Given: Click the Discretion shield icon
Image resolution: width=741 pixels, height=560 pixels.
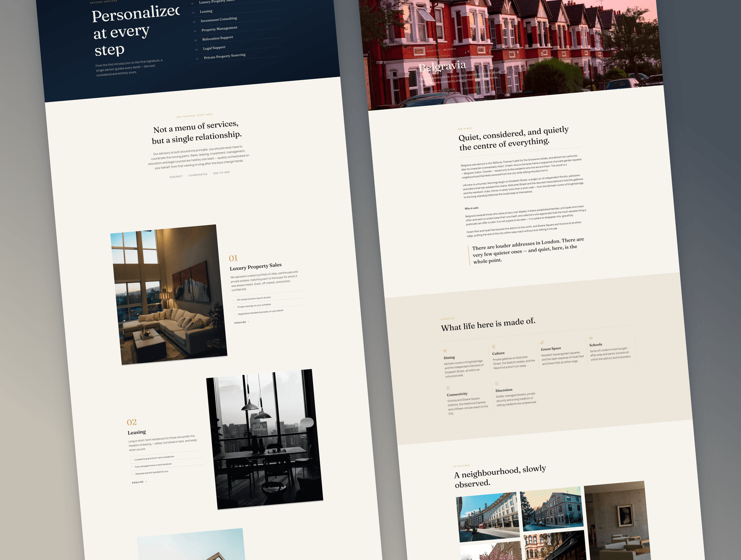Looking at the screenshot, I should [497, 384].
